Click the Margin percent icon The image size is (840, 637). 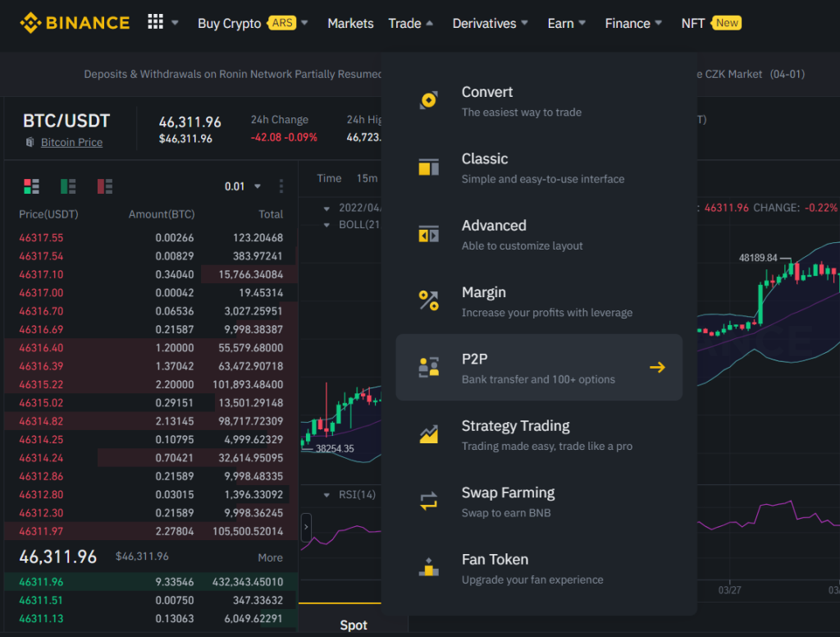coord(428,300)
